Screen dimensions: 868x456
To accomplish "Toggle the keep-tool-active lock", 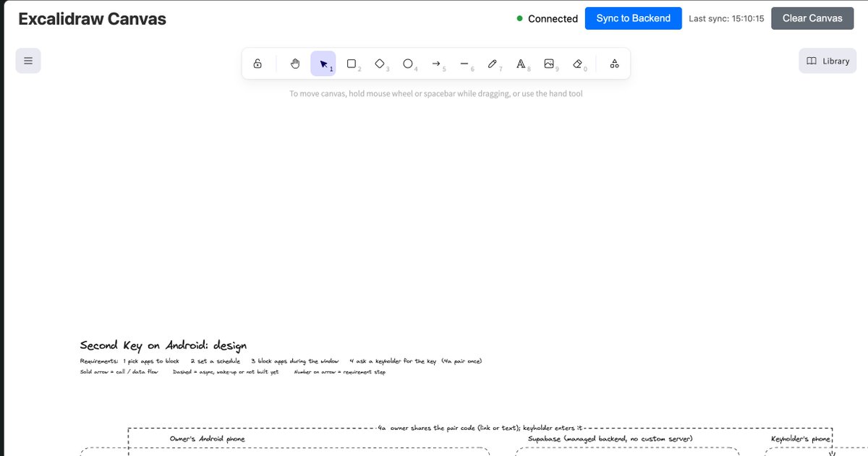I will [x=258, y=64].
